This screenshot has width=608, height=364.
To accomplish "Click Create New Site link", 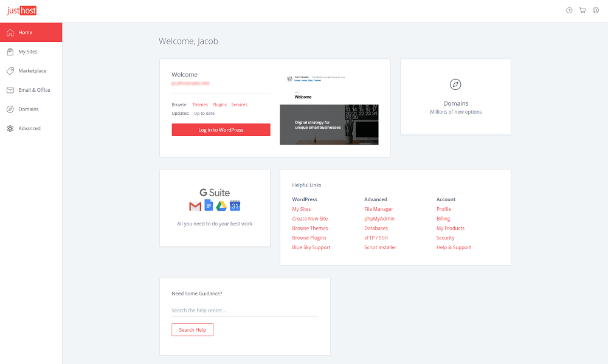I will 310,219.
